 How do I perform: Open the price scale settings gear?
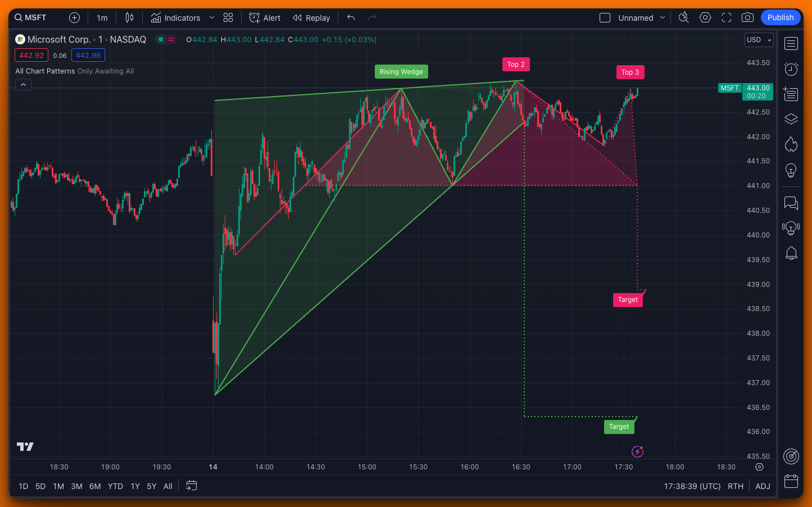tap(760, 467)
